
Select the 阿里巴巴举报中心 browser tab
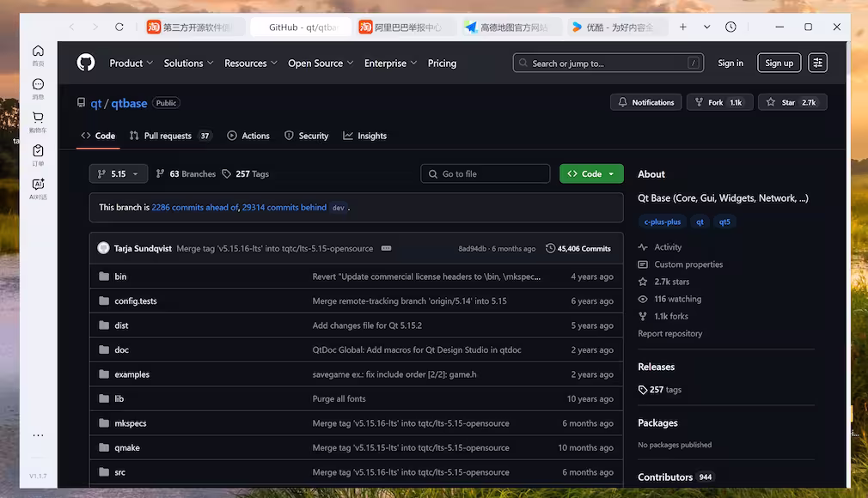[406, 27]
